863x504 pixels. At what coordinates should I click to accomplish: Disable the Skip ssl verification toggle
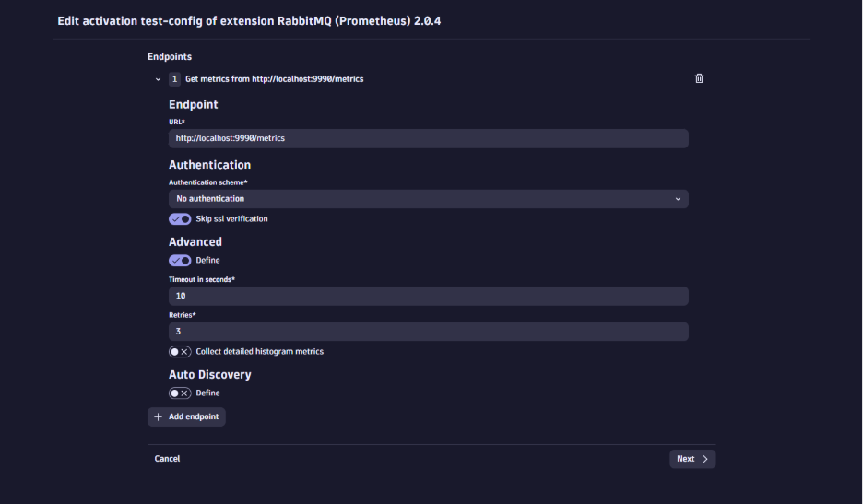180,219
